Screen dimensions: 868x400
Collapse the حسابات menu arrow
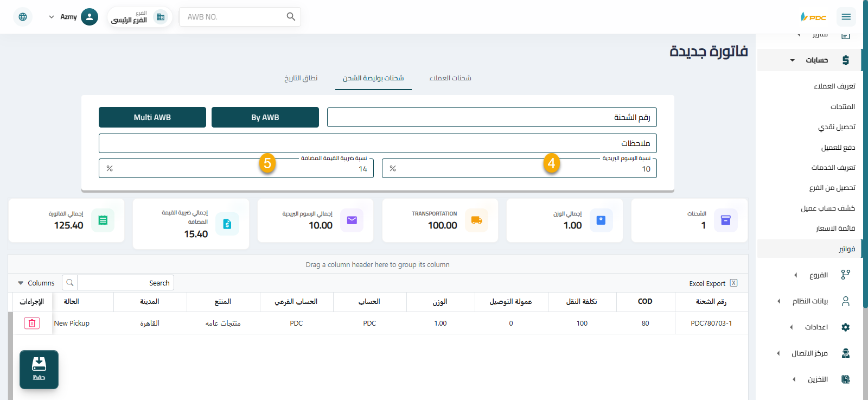pos(793,60)
